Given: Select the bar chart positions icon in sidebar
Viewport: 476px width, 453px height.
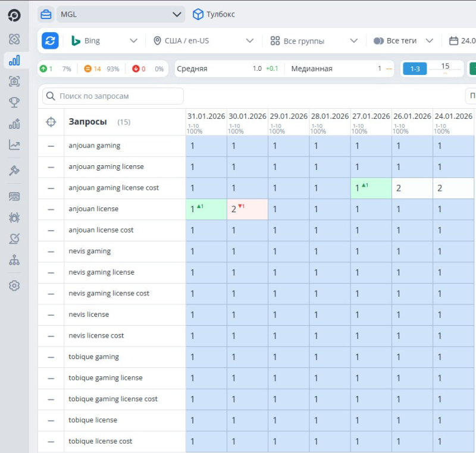Looking at the screenshot, I should [x=14, y=60].
